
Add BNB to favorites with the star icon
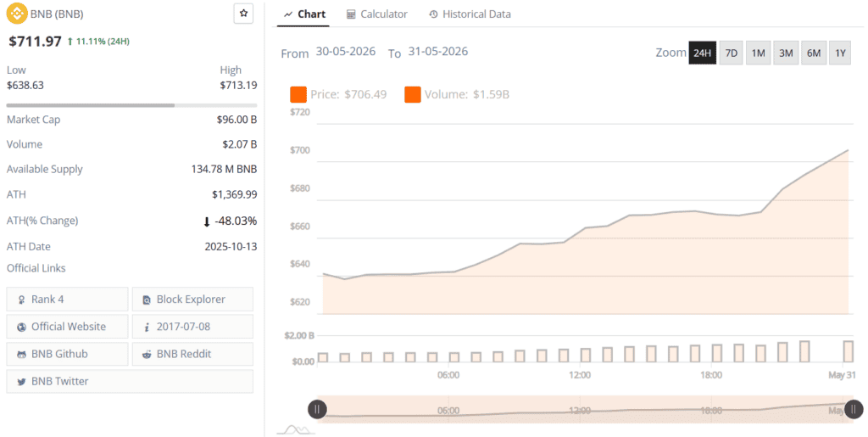243,14
